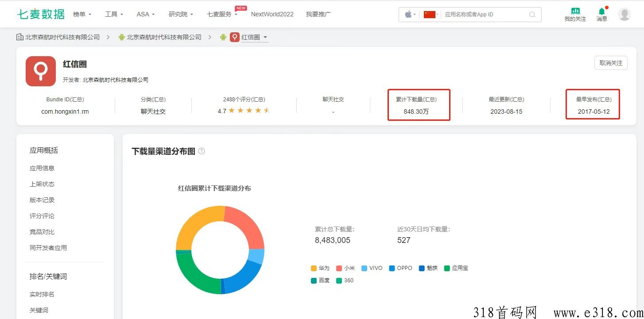Open 上架状态 in sidebar
Image resolution: width=644 pixels, height=319 pixels.
click(42, 184)
